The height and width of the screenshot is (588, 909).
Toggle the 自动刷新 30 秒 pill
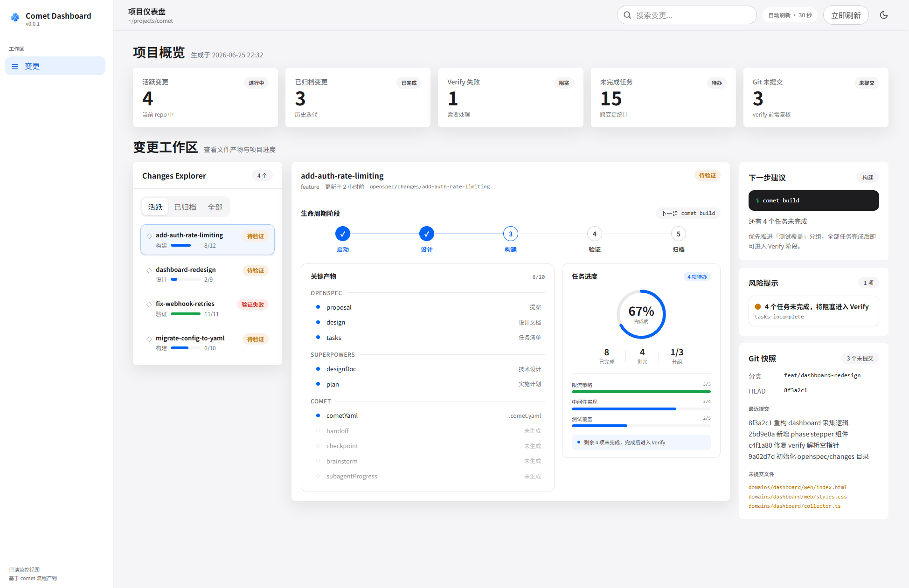coord(790,15)
